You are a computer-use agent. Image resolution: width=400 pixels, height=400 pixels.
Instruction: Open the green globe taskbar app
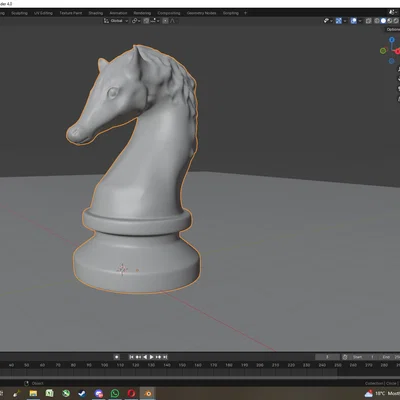(66, 394)
